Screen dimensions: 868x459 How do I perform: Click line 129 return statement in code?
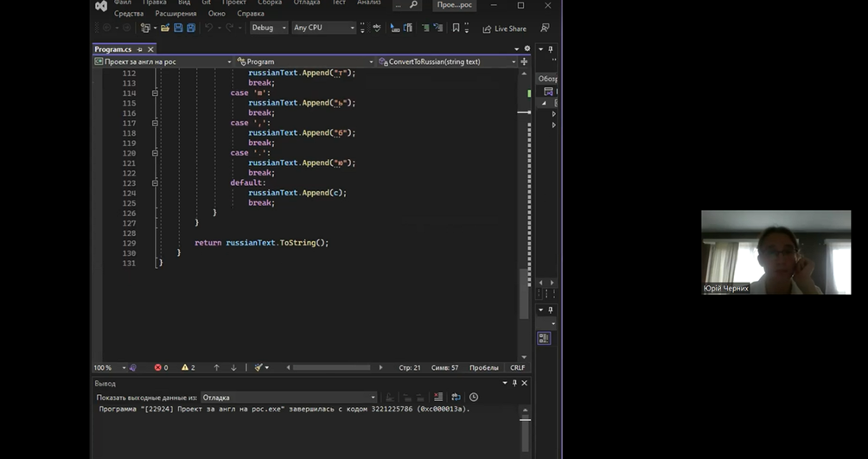pyautogui.click(x=261, y=243)
